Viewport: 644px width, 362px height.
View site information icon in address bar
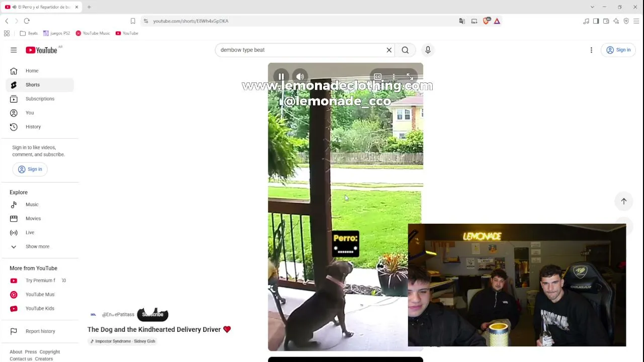point(146,21)
